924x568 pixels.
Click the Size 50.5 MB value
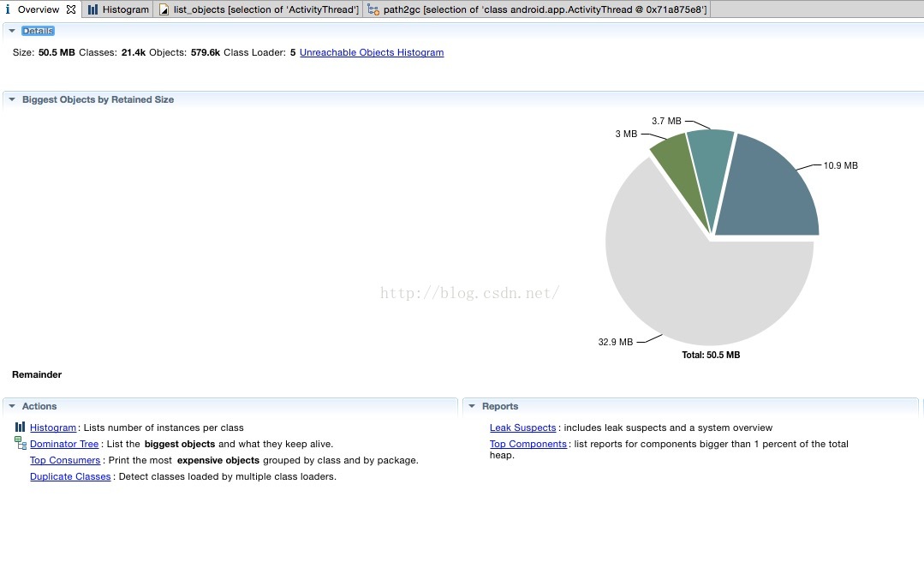pos(57,52)
